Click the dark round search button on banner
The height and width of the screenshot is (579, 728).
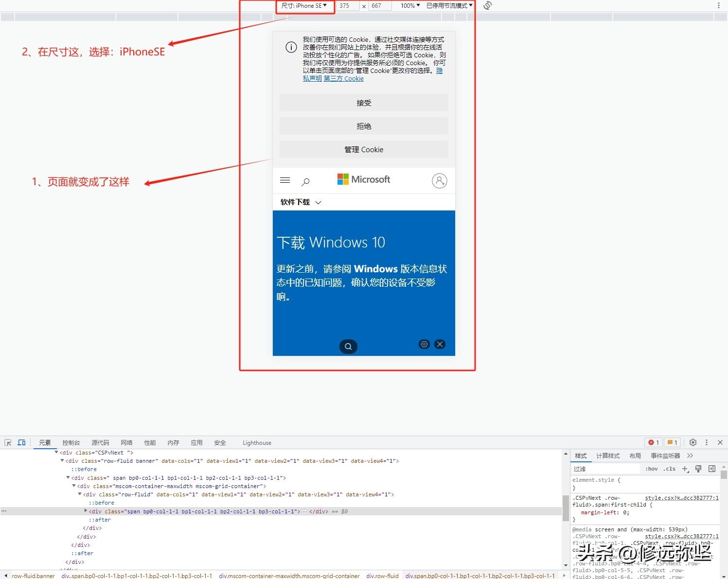click(x=348, y=346)
